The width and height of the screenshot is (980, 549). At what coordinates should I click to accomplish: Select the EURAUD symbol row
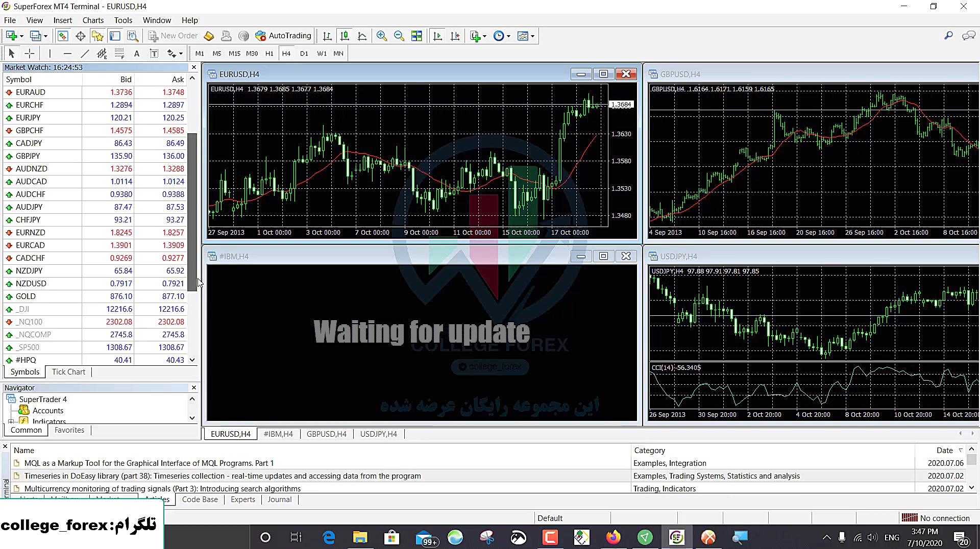(x=95, y=92)
